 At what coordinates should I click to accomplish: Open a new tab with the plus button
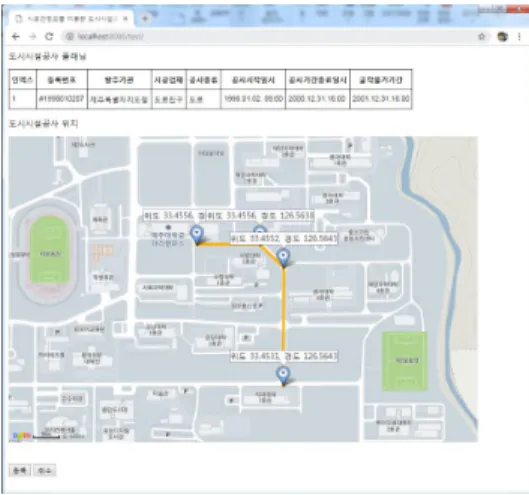[x=145, y=19]
